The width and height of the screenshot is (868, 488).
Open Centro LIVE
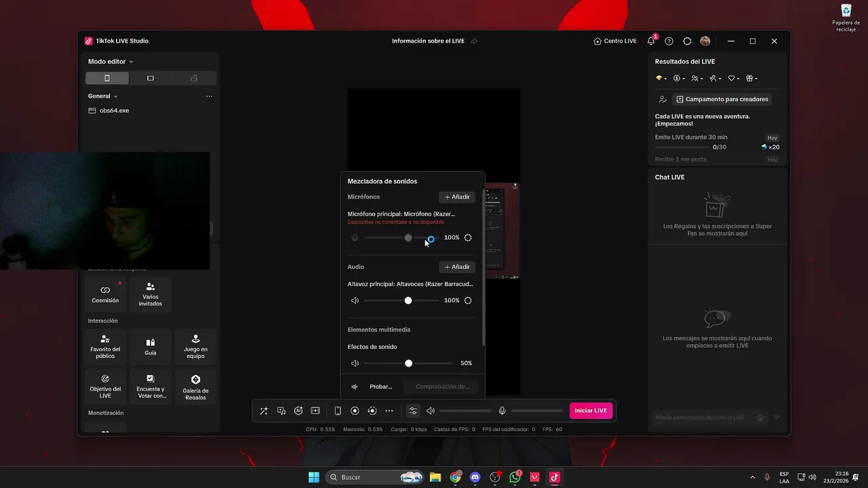click(615, 41)
